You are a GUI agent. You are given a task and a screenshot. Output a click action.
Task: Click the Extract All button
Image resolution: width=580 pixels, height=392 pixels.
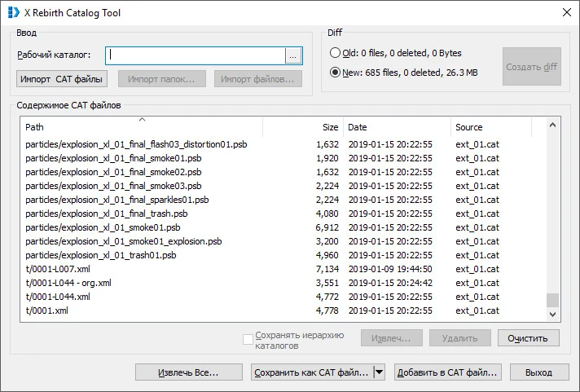188,372
